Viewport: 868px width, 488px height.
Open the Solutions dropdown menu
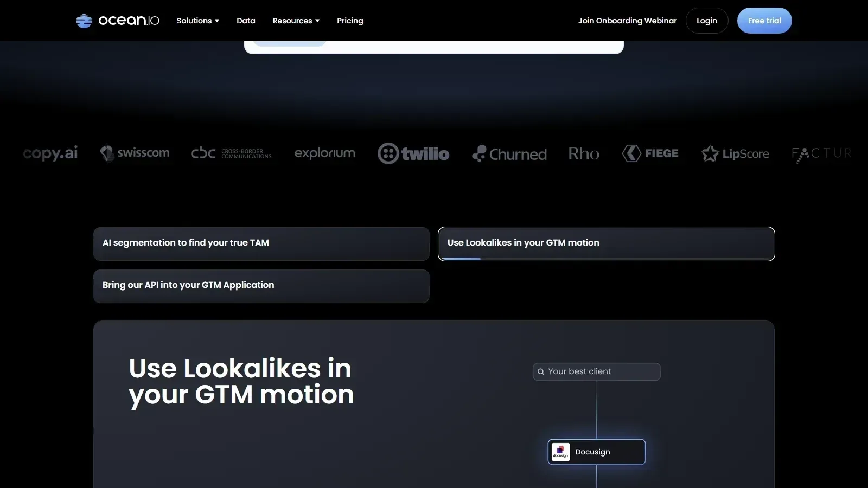pos(198,21)
